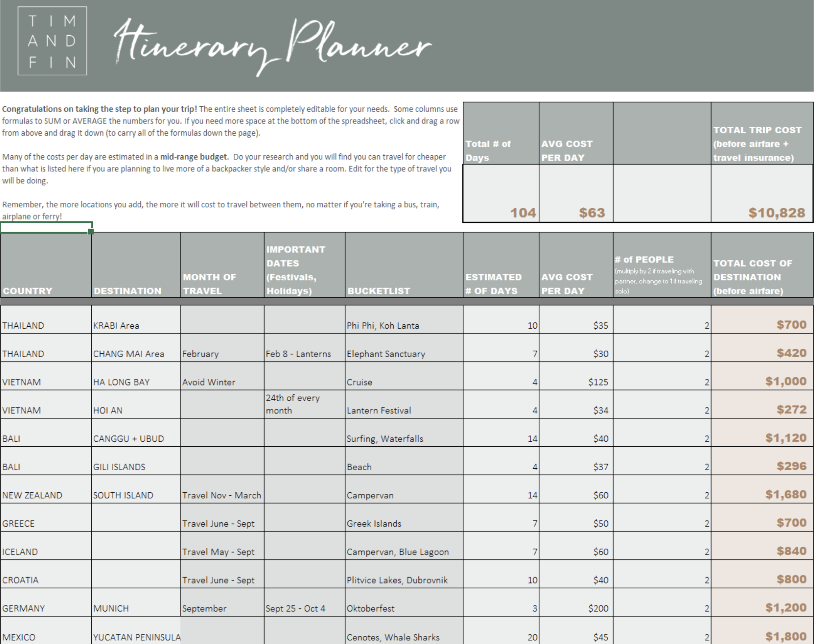Image resolution: width=814 pixels, height=644 pixels.
Task: Select the $1,200 total cost cell
Action: (762, 602)
